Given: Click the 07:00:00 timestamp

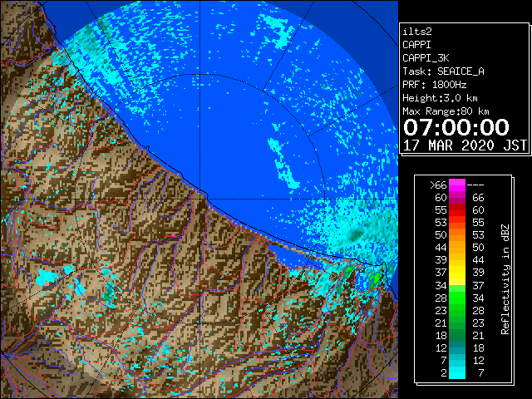Looking at the screenshot, I should (x=456, y=127).
